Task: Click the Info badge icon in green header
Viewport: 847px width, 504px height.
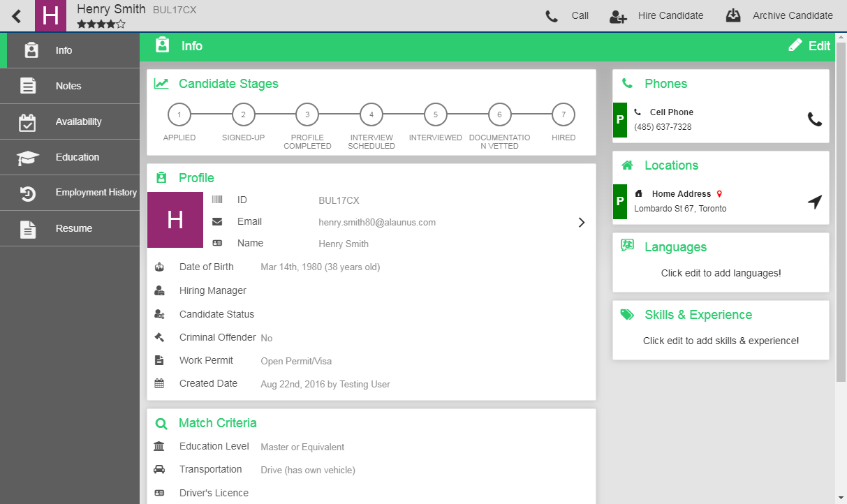Action: pyautogui.click(x=162, y=45)
